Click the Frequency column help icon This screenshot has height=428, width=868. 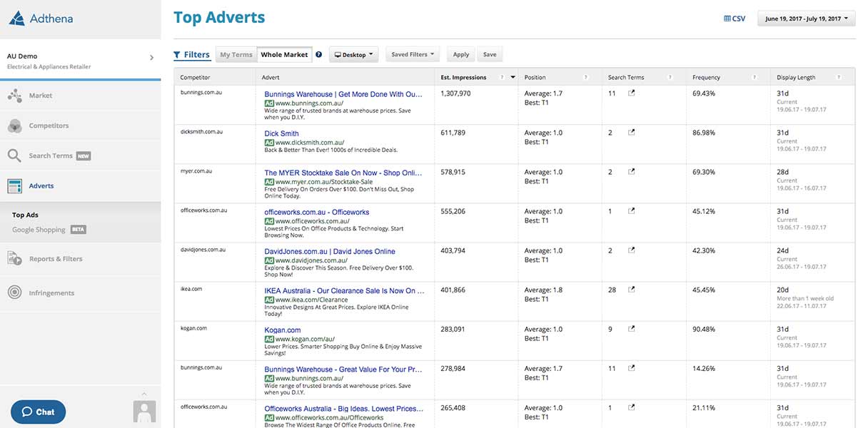click(x=754, y=77)
